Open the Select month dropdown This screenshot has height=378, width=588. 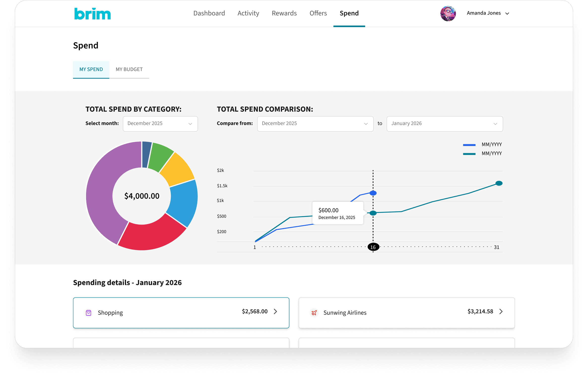(160, 124)
